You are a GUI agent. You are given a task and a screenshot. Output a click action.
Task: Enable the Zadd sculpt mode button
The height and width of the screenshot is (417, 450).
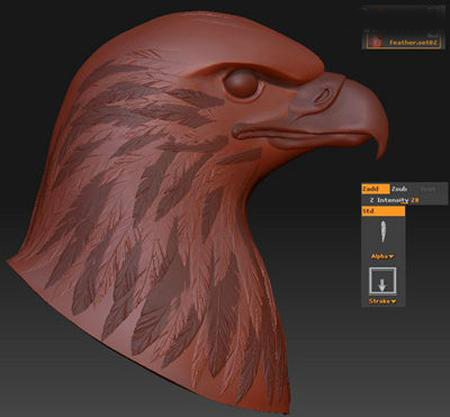[375, 189]
